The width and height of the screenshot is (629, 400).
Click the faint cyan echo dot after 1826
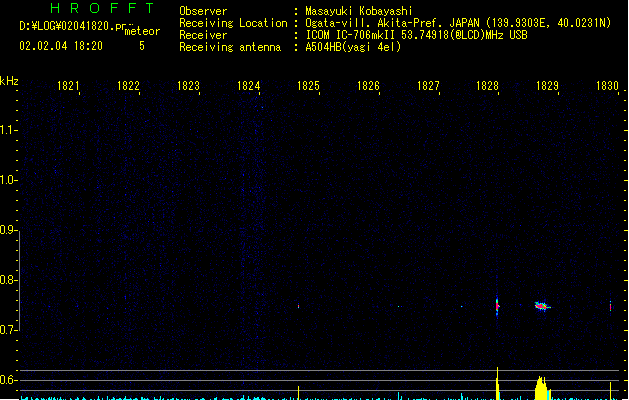point(398,307)
